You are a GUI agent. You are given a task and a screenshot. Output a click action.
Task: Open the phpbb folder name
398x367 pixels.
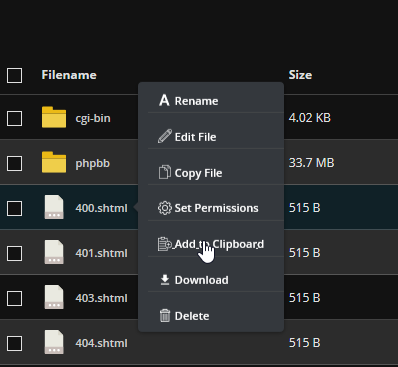93,163
